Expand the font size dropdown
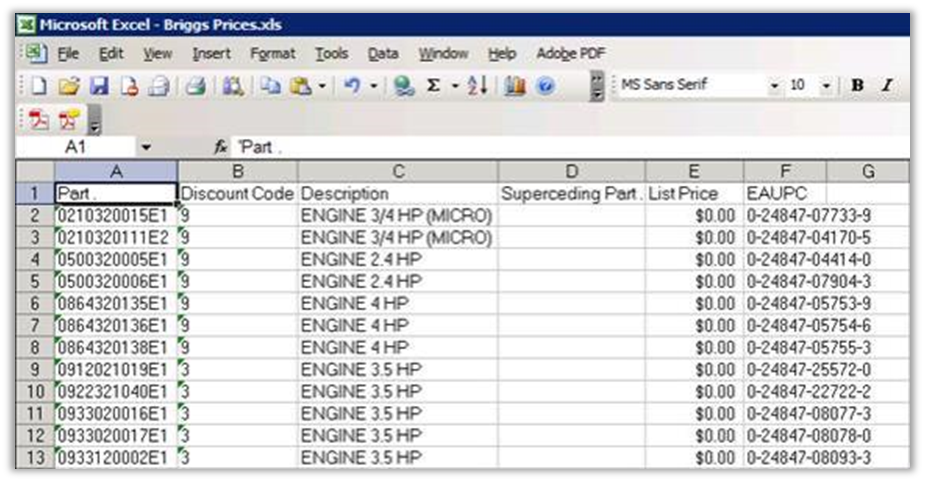 point(826,86)
